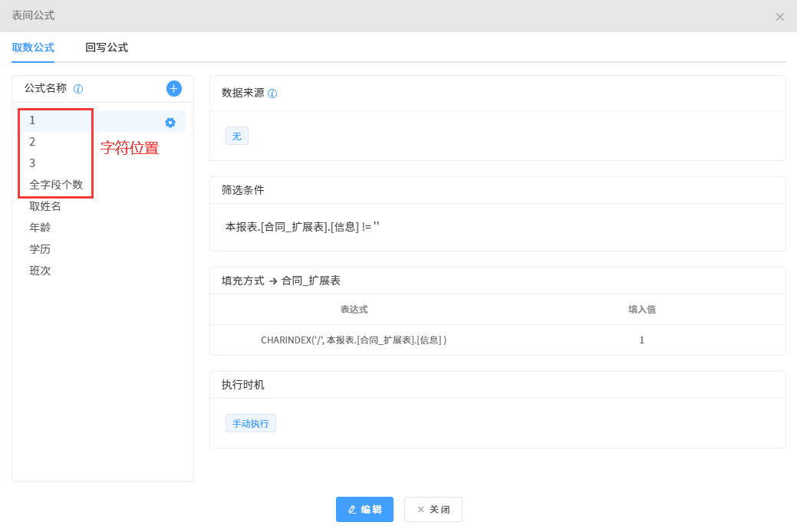Image resolution: width=797 pixels, height=532 pixels.
Task: Click the info icon beside 数据来源
Action: 272,94
